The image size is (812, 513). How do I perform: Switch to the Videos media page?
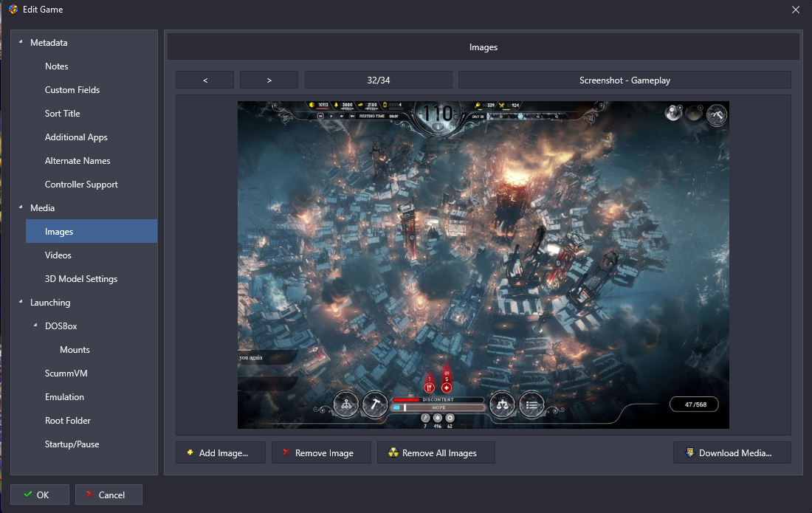point(58,255)
